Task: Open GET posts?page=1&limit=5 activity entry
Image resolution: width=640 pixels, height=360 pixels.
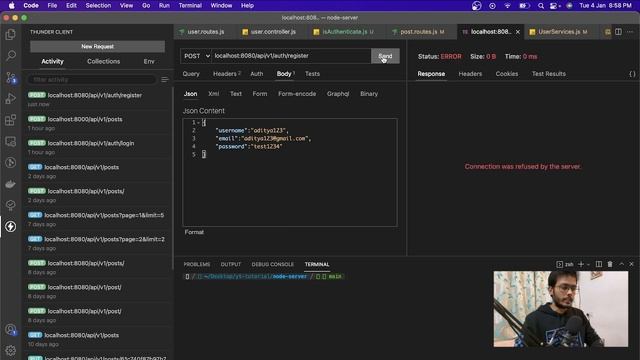Action: pyautogui.click(x=98, y=219)
